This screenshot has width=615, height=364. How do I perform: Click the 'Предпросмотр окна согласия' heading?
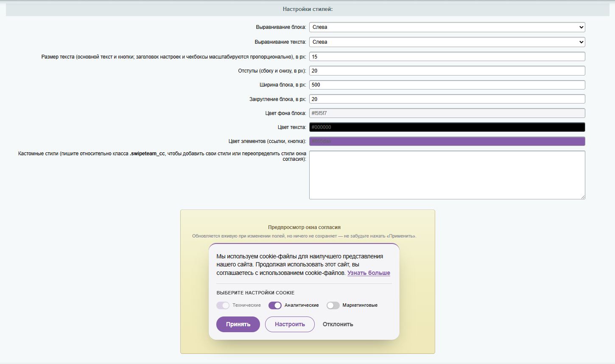[x=304, y=227]
